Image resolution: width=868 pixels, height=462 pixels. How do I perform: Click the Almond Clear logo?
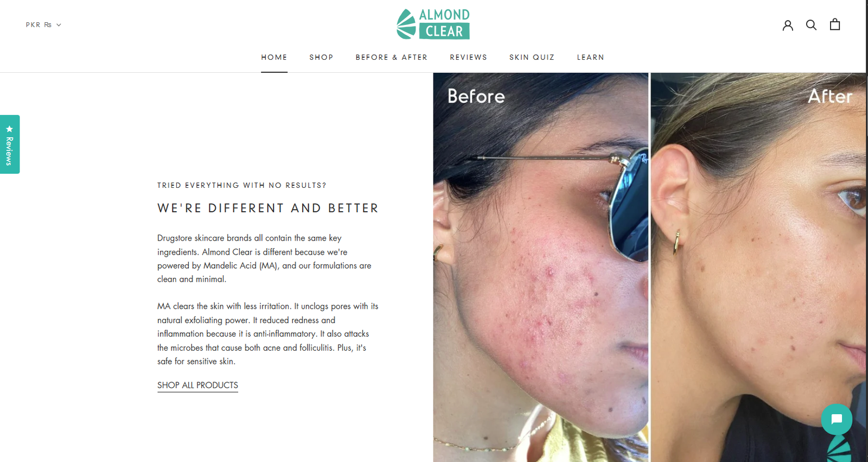pos(433,24)
